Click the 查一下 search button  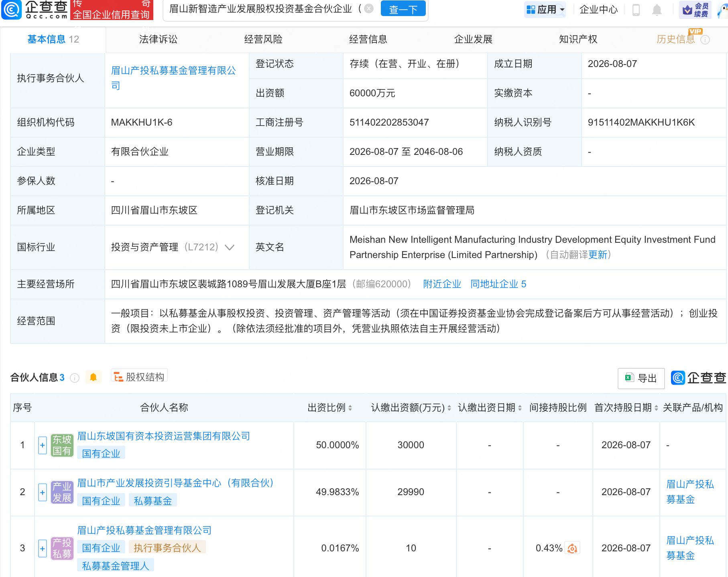tap(403, 9)
